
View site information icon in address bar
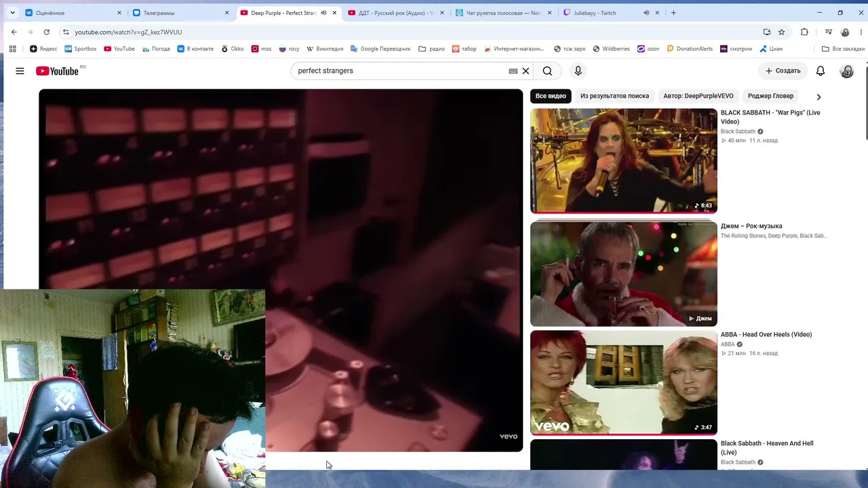[66, 32]
